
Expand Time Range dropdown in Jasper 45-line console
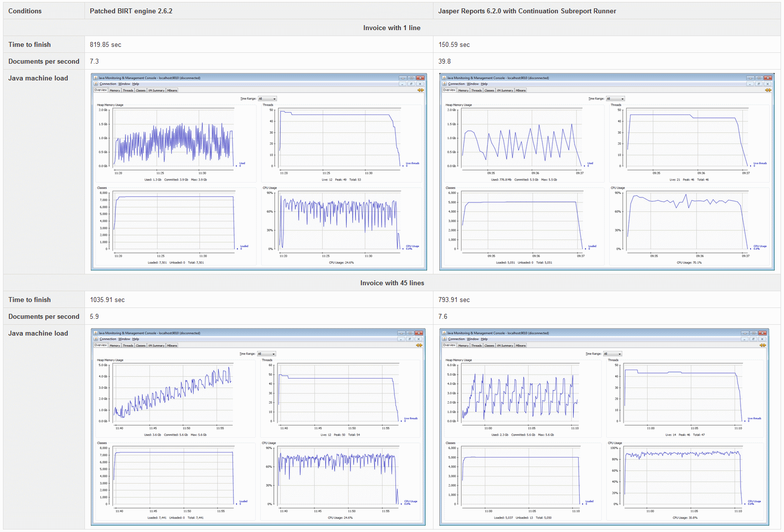tap(613, 354)
